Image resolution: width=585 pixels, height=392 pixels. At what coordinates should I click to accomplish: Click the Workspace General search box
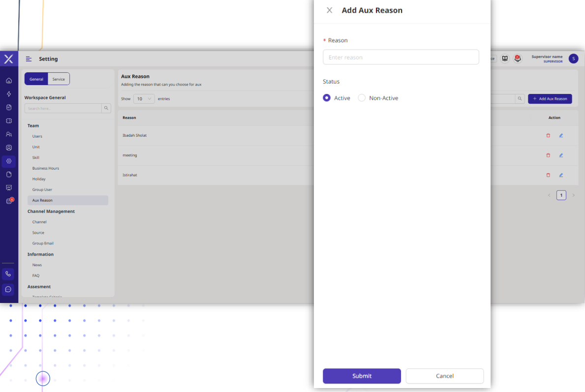pos(63,109)
